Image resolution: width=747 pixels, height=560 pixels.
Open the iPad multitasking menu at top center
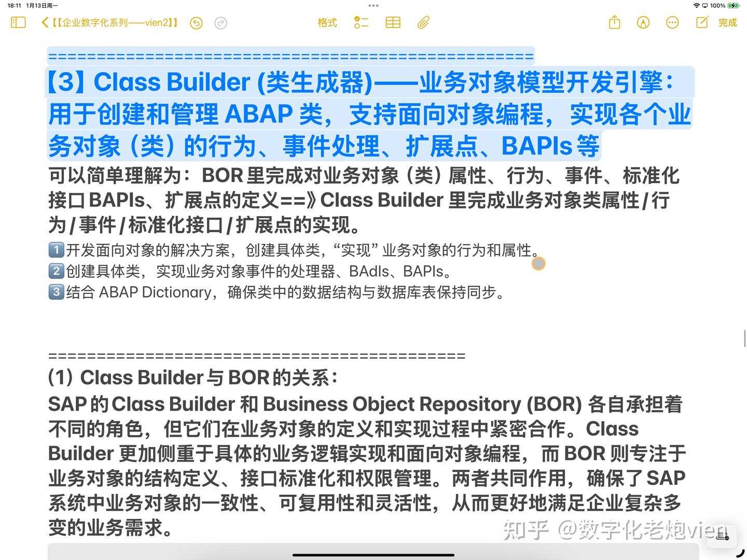point(373,6)
